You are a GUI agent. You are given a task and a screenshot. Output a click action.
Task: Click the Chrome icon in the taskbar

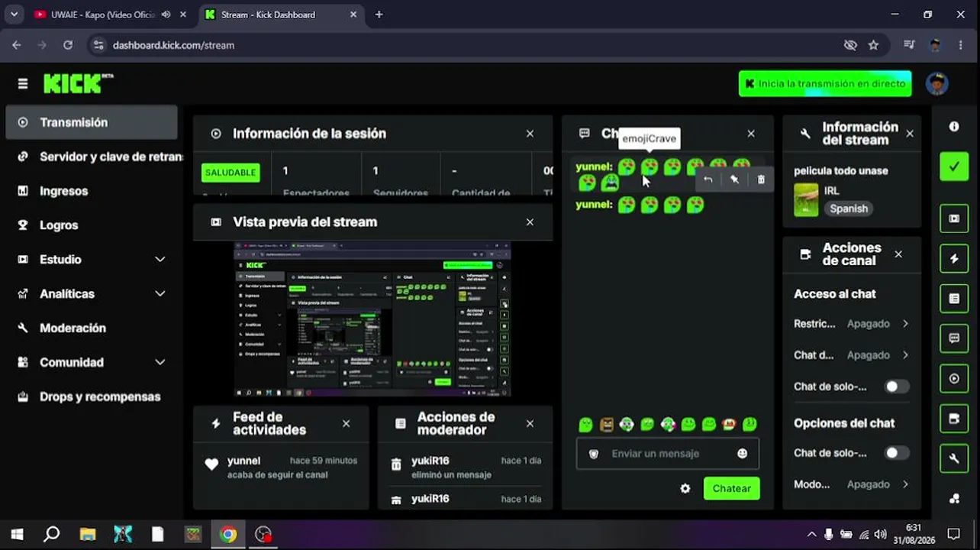[228, 535]
